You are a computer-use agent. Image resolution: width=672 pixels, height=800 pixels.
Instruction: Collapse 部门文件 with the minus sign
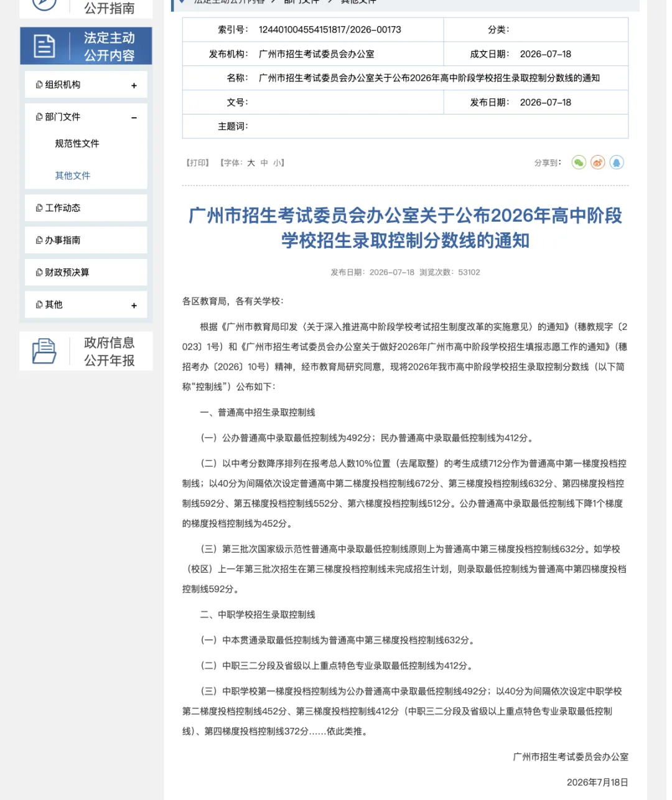pos(134,118)
